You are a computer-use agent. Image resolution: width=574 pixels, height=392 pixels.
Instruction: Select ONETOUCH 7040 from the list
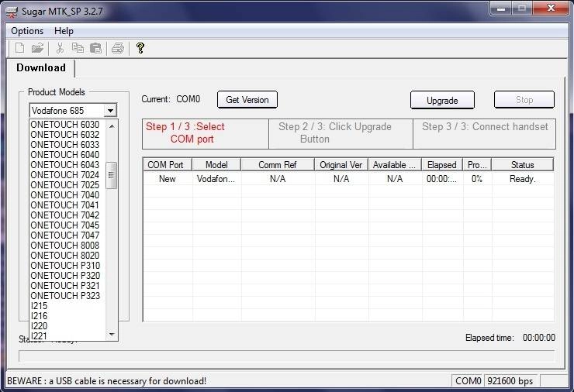pyautogui.click(x=67, y=195)
